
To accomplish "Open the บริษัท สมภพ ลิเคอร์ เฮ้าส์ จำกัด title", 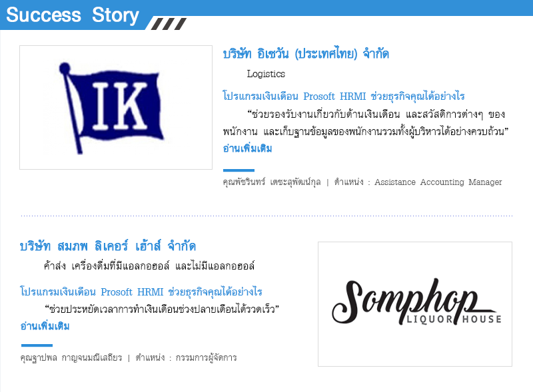I will click(108, 246).
